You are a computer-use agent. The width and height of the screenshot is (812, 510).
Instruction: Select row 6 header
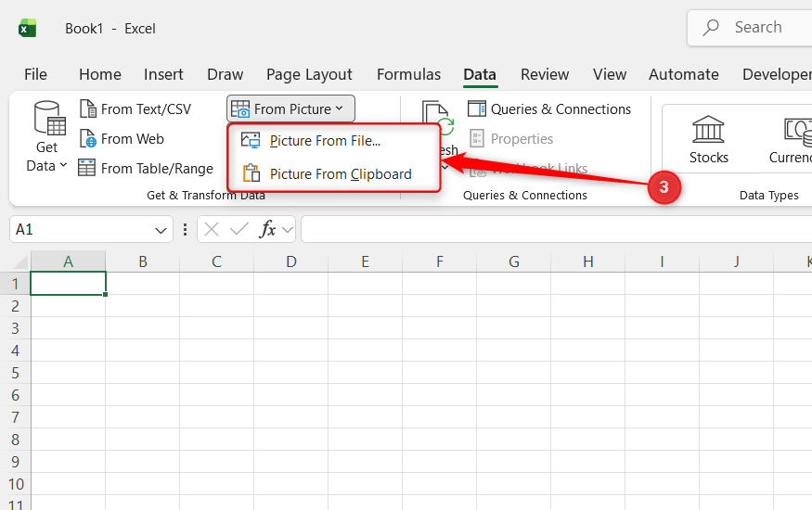(x=16, y=395)
